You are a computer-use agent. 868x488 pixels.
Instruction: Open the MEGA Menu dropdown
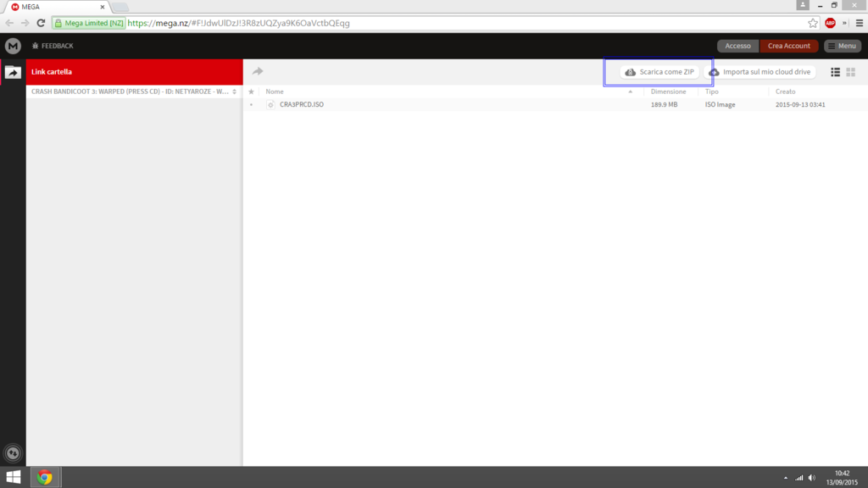(843, 46)
